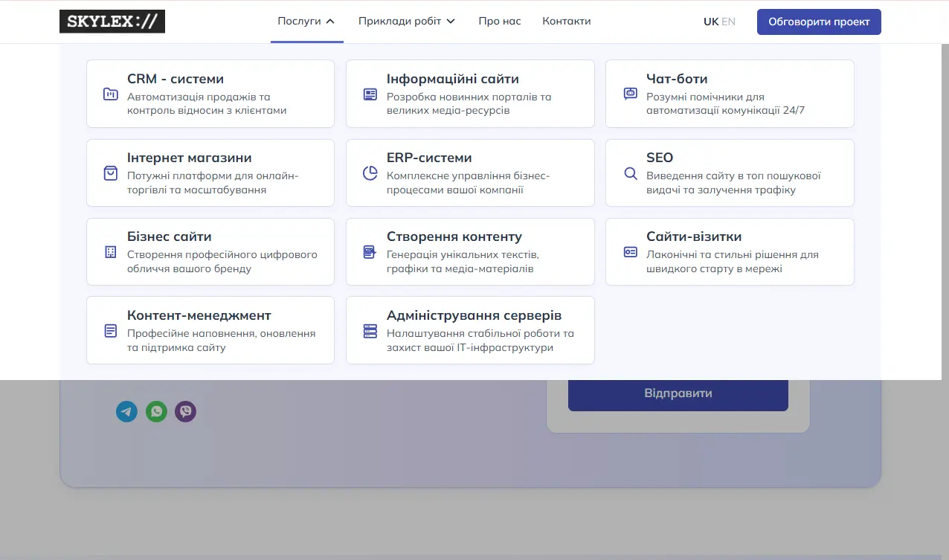Click text 'Створення професійного цифрового обличчя вашого бренду'
This screenshot has width=949, height=560.
222,262
